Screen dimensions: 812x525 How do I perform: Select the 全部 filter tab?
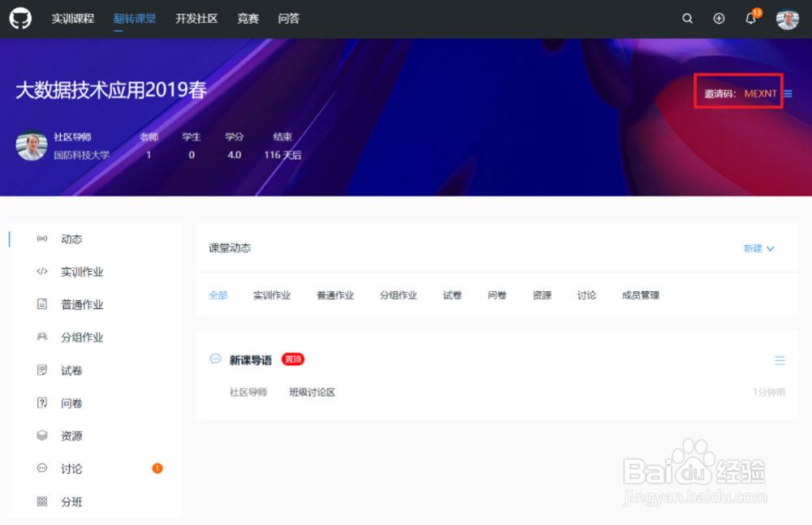(x=218, y=295)
